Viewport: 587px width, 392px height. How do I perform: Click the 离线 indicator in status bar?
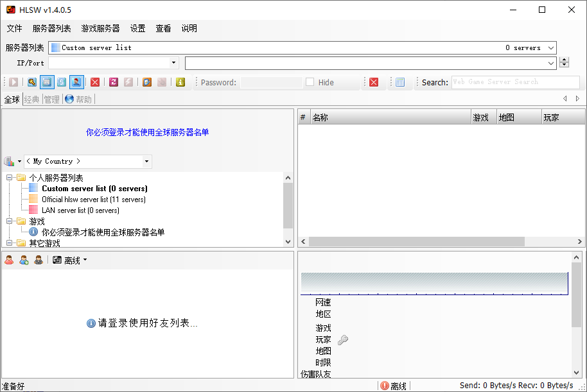tap(394, 386)
